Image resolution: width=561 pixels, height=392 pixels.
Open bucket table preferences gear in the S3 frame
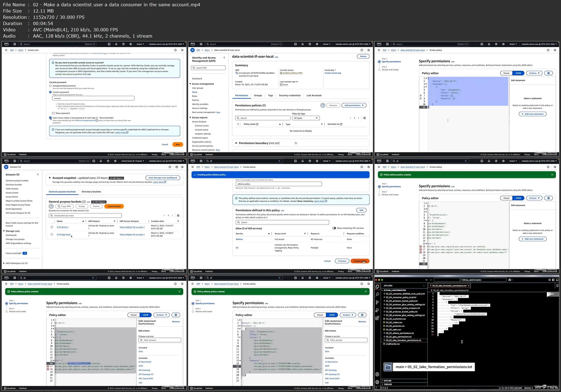click(x=178, y=215)
